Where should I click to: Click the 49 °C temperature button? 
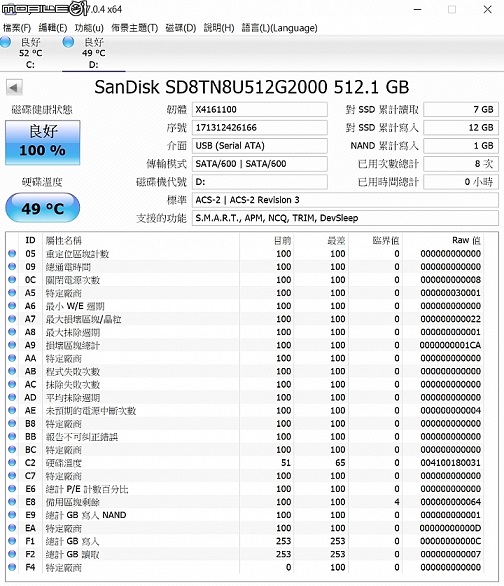pos(43,208)
